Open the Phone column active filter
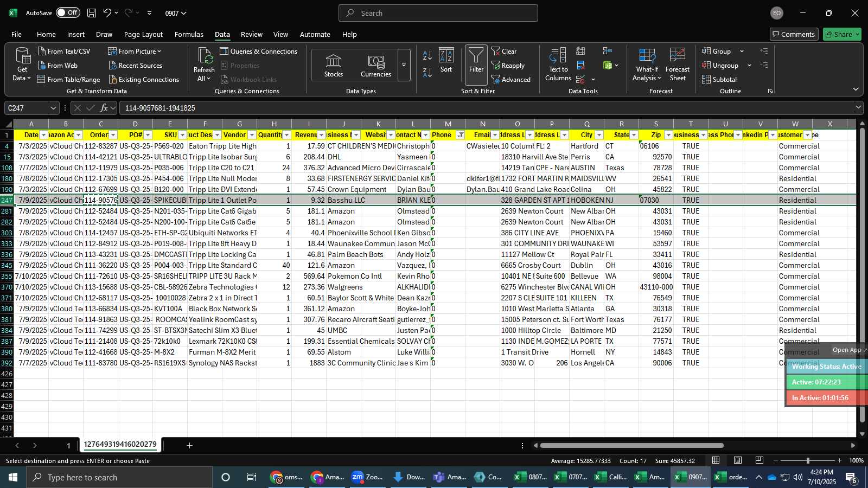 click(461, 135)
